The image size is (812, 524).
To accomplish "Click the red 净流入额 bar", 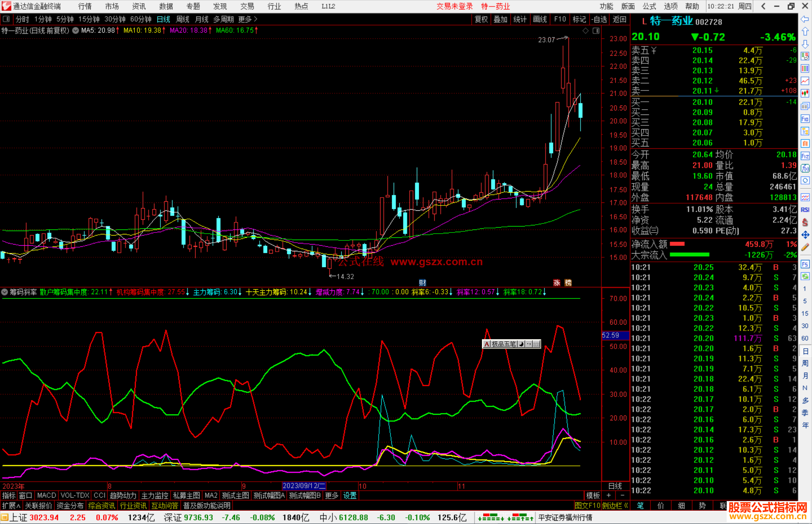I will [677, 244].
